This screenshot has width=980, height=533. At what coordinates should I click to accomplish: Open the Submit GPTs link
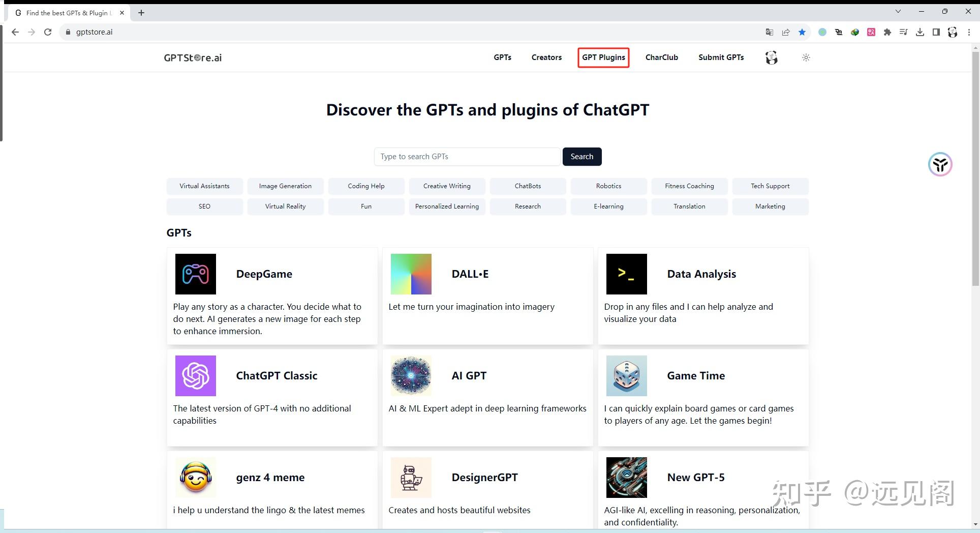point(721,57)
